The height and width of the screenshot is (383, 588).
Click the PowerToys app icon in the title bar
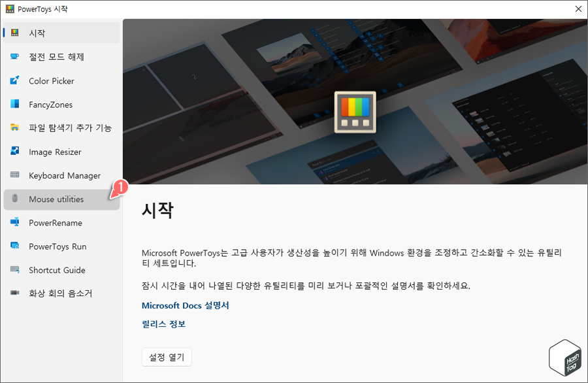coord(10,9)
